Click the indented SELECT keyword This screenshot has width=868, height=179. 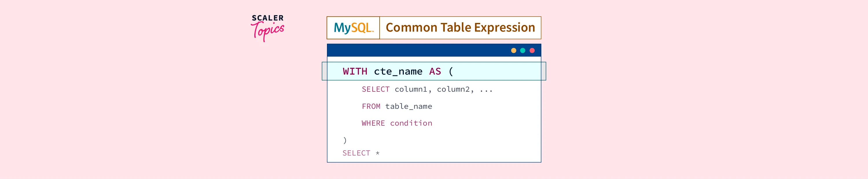(375, 89)
